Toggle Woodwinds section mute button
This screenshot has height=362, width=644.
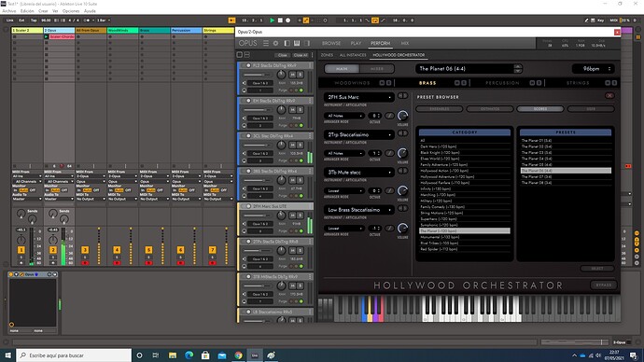pyautogui.click(x=382, y=83)
